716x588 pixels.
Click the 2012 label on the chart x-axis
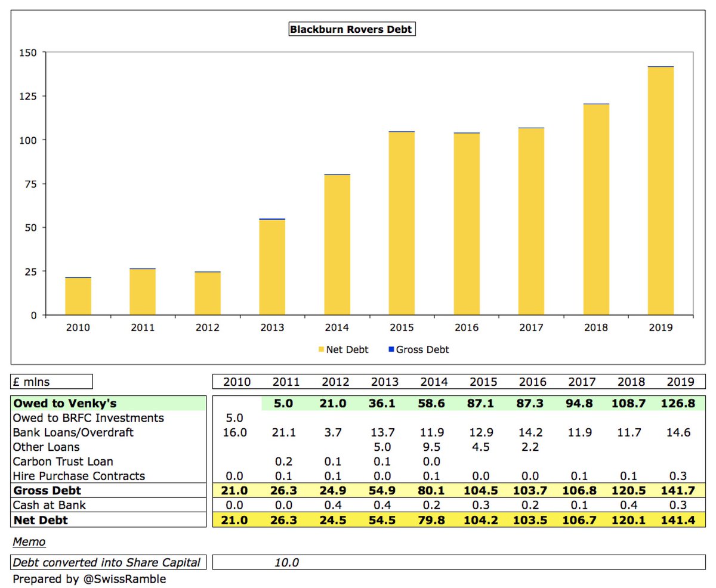pos(207,327)
